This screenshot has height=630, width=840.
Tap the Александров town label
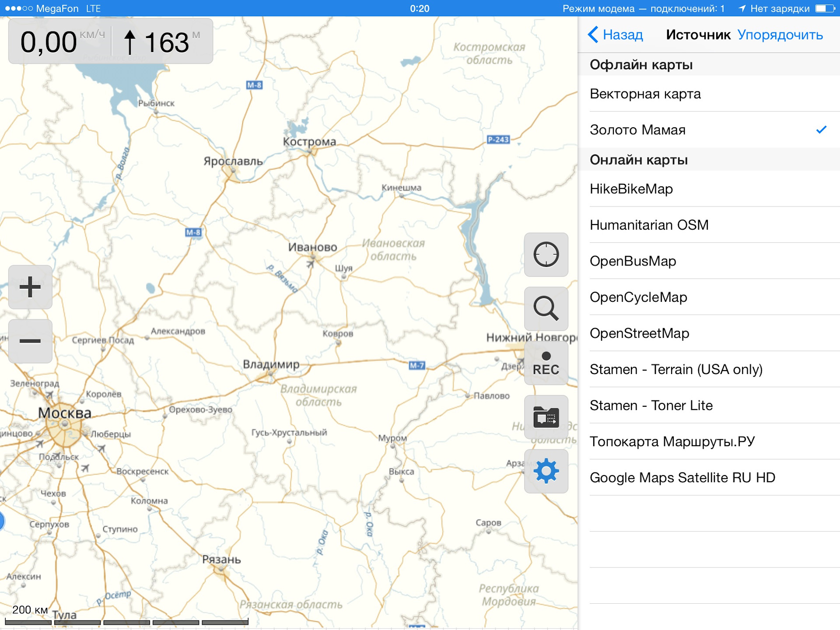pyautogui.click(x=178, y=331)
